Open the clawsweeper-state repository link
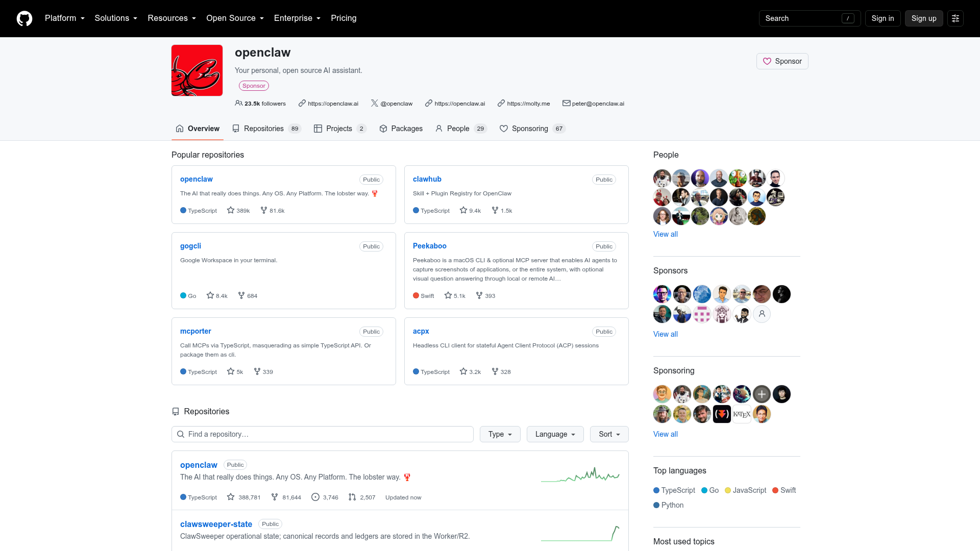Screen dimensions: 980x551 [216, 524]
